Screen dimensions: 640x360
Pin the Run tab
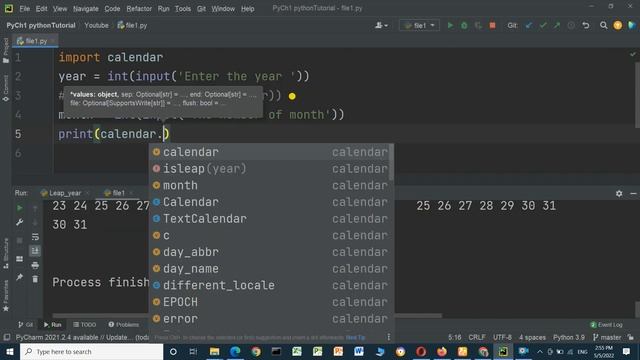19,278
